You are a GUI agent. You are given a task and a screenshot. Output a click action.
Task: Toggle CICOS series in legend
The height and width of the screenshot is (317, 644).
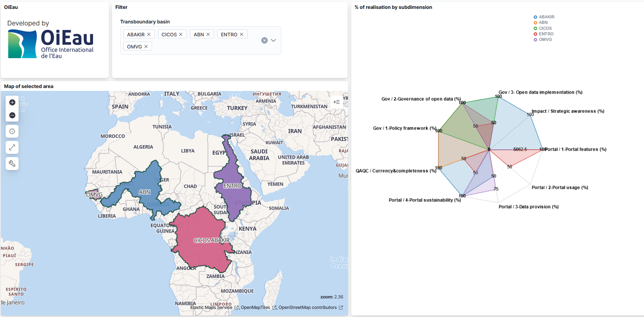point(543,28)
